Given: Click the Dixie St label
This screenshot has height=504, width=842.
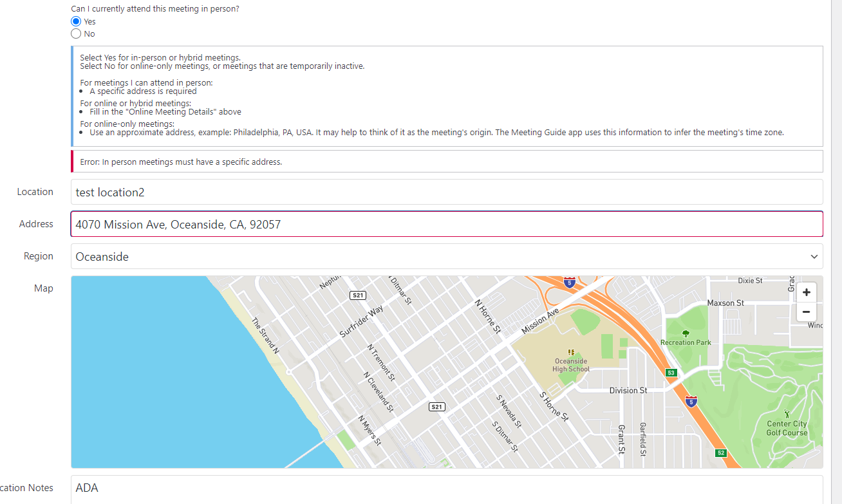Looking at the screenshot, I should pyautogui.click(x=750, y=281).
